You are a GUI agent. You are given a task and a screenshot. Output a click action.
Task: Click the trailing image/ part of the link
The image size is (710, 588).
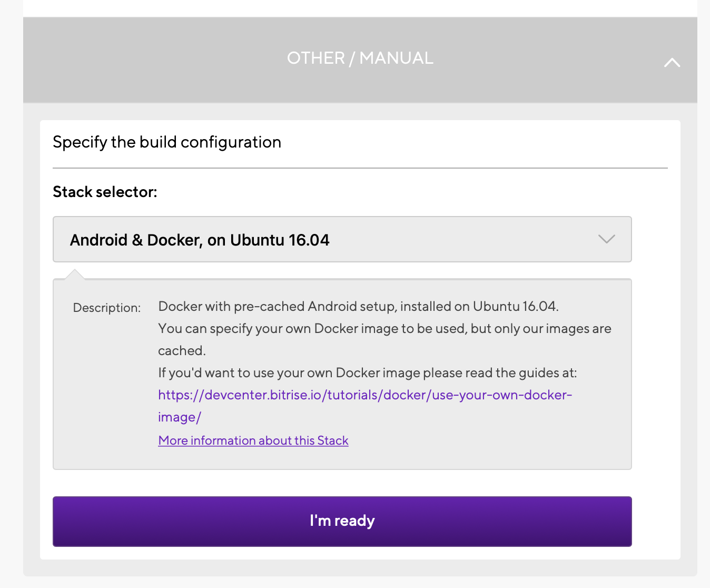point(180,417)
